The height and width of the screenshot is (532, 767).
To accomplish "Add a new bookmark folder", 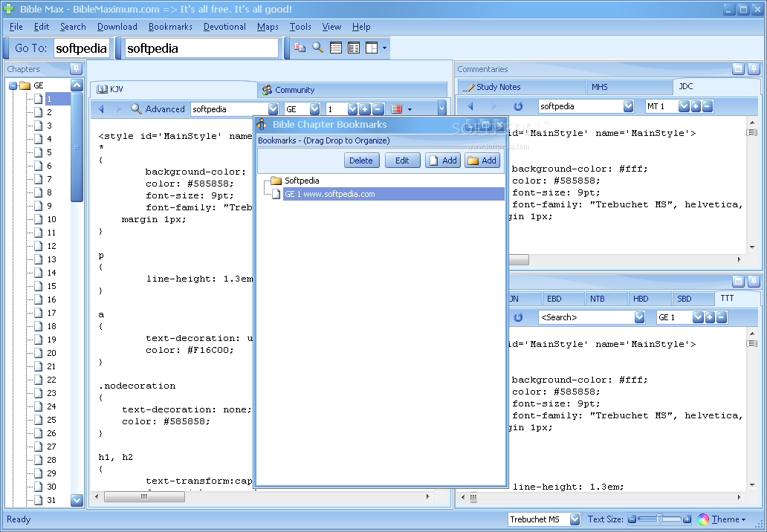I will 482,160.
